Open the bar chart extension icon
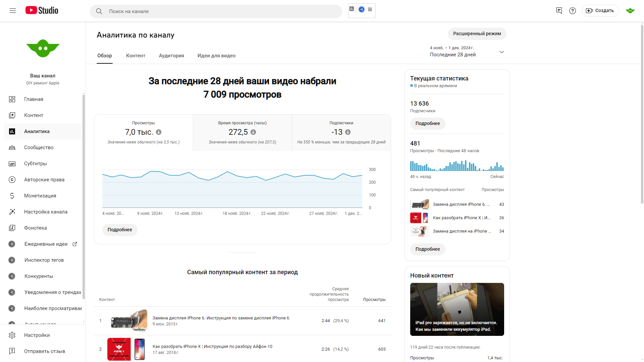 tap(352, 9)
